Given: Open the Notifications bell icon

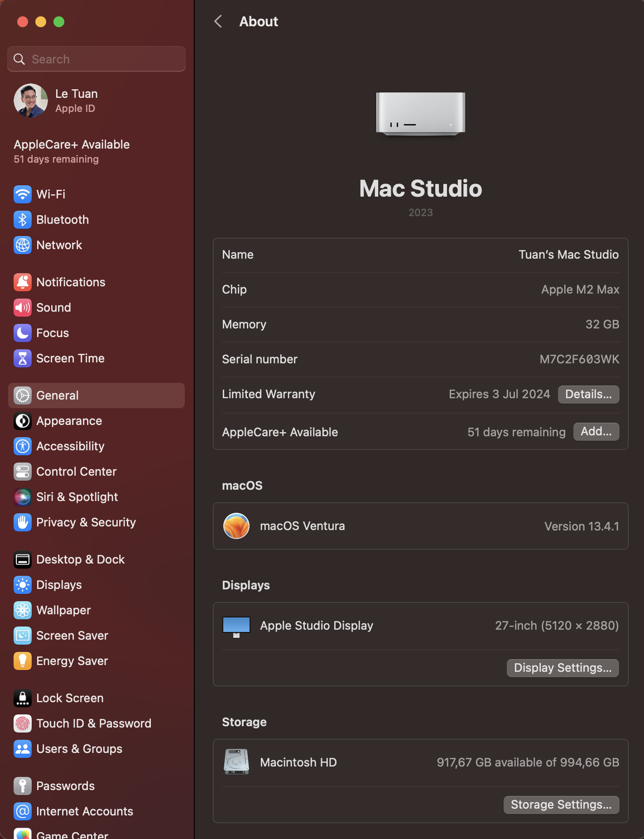Looking at the screenshot, I should [23, 282].
